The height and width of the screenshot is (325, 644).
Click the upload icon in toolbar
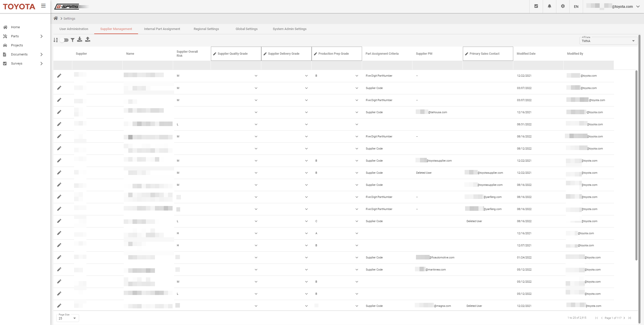point(88,40)
